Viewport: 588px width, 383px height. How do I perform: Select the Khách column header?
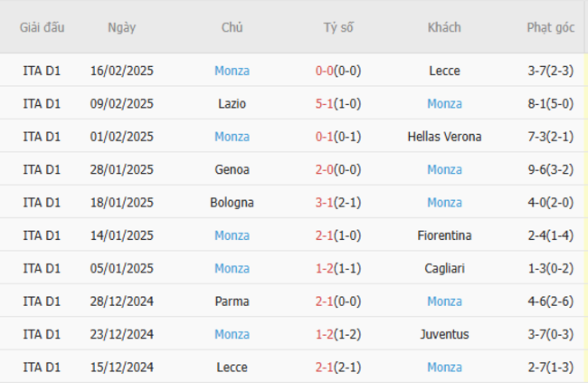[444, 27]
